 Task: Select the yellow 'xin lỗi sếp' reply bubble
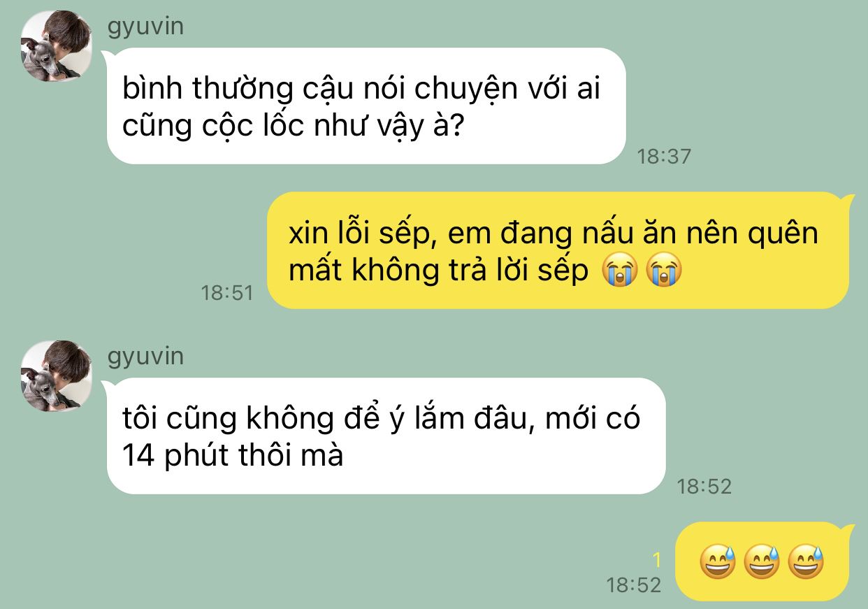[558, 250]
